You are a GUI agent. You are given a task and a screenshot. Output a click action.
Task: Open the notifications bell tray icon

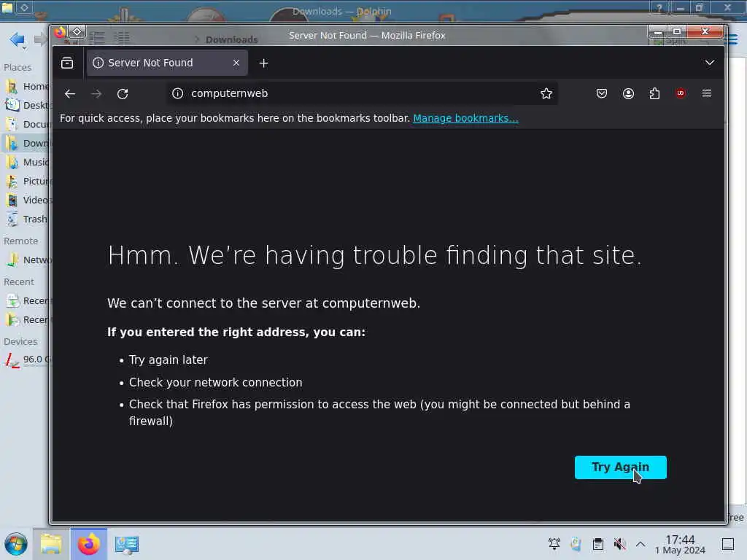pos(554,544)
